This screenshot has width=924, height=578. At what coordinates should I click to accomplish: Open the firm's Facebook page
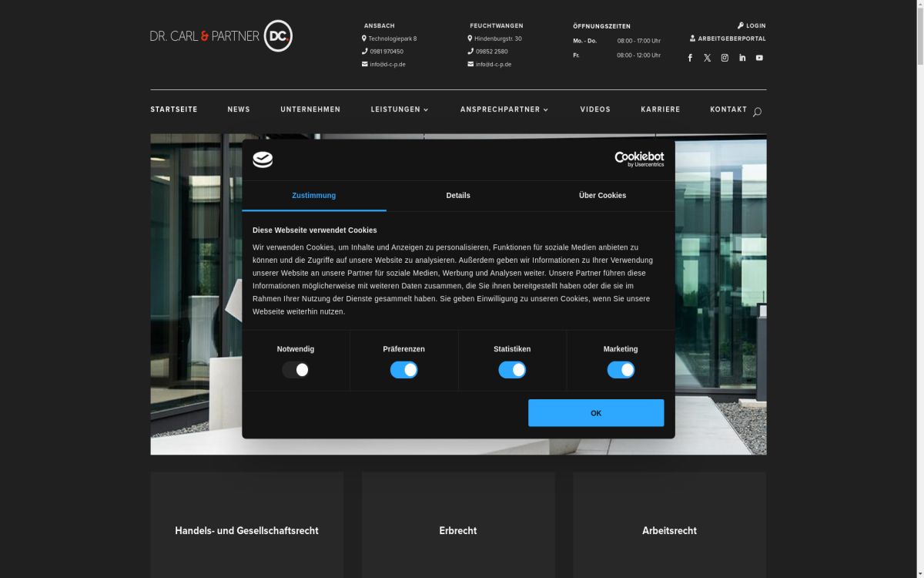click(690, 57)
